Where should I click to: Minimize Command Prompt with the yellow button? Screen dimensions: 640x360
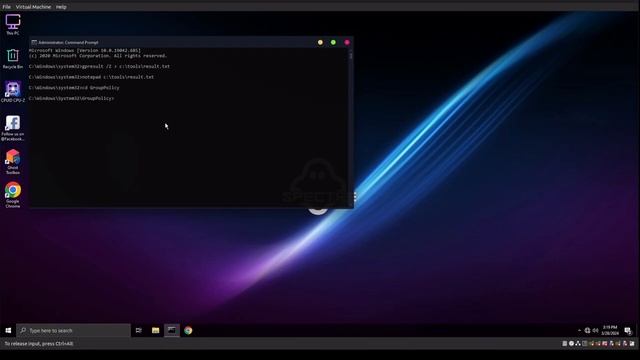click(x=320, y=42)
